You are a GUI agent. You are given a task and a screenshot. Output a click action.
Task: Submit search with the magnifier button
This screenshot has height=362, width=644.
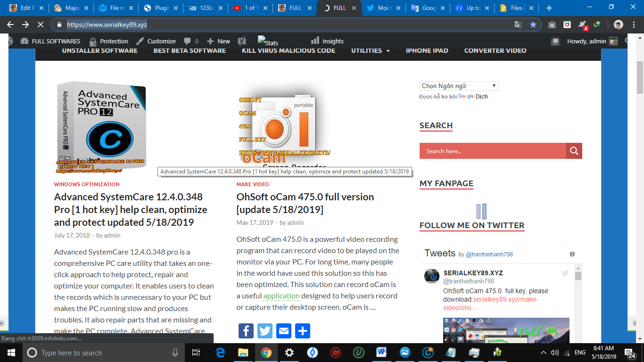click(x=574, y=151)
